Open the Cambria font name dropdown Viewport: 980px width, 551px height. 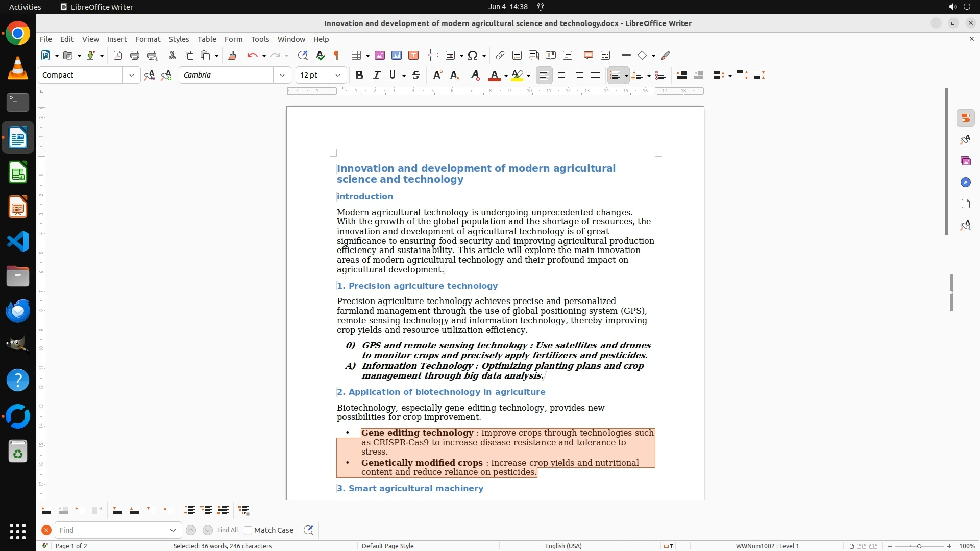(282, 75)
